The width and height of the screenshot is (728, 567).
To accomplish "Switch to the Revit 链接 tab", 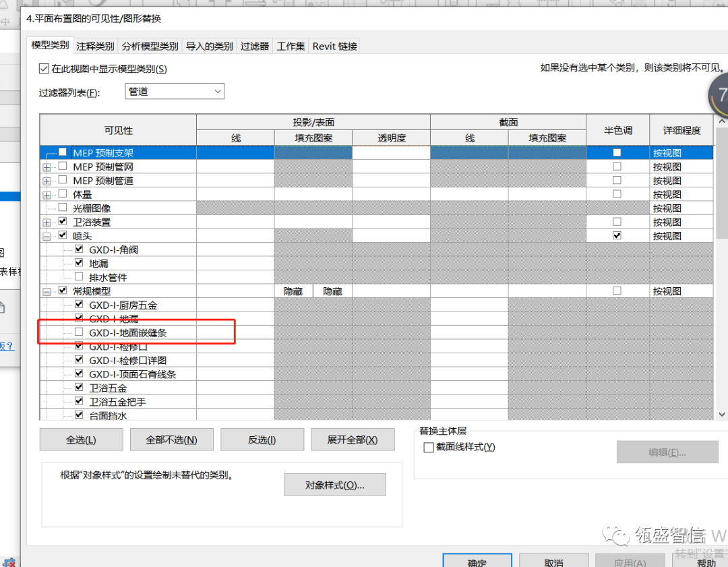I will (x=335, y=46).
